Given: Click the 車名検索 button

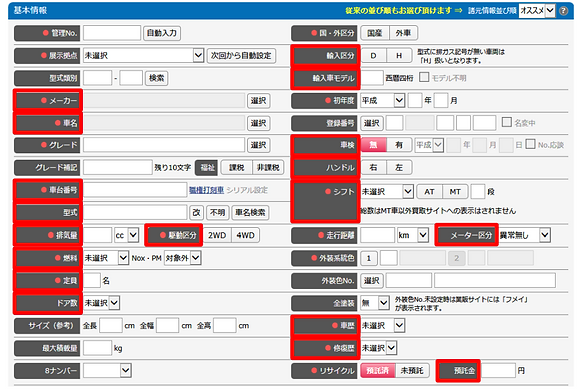Looking at the screenshot, I should 250,212.
